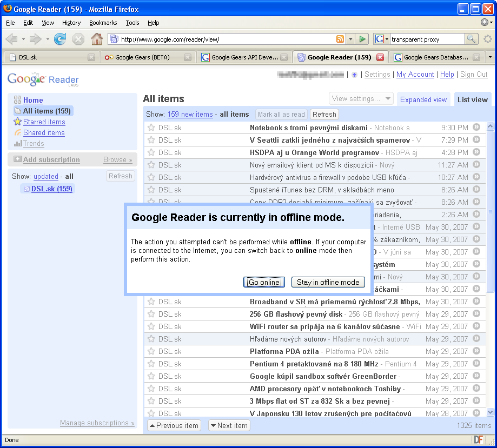Viewport: 497px width, 448px height.
Task: Click Refresh button above item list
Action: tap(324, 115)
